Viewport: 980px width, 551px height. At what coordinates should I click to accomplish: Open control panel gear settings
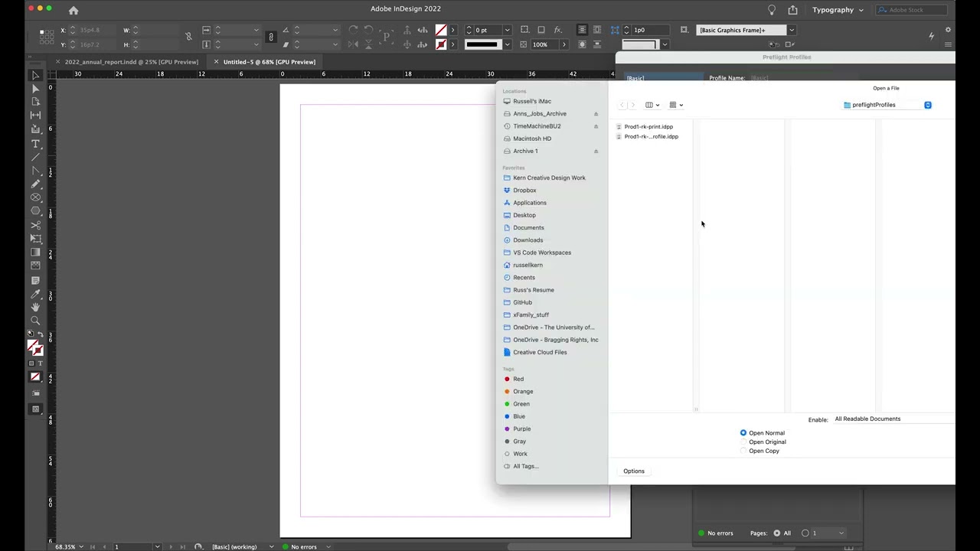click(948, 30)
